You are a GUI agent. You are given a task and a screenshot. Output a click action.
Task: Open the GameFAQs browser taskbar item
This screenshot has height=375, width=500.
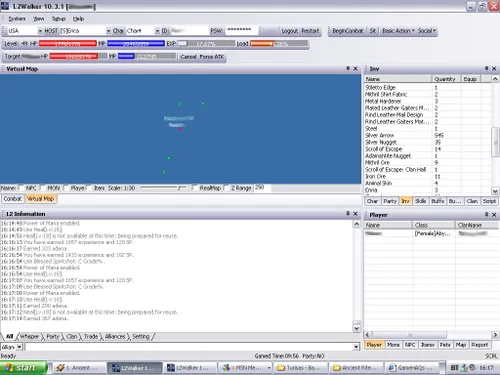[x=411, y=368]
